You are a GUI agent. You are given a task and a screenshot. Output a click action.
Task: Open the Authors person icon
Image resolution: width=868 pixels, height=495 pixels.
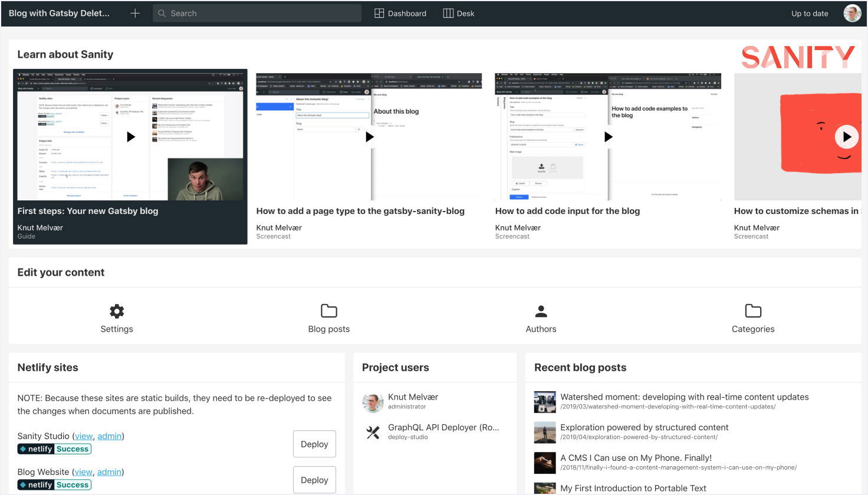pos(541,311)
